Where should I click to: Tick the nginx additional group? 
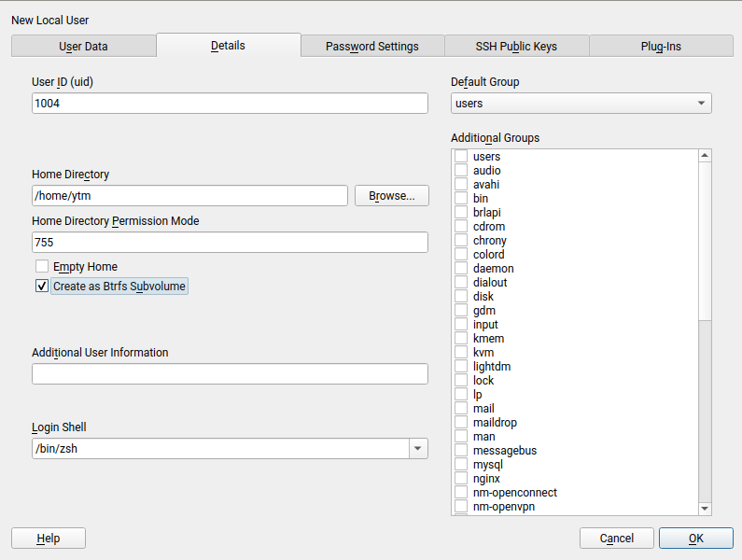(x=461, y=479)
